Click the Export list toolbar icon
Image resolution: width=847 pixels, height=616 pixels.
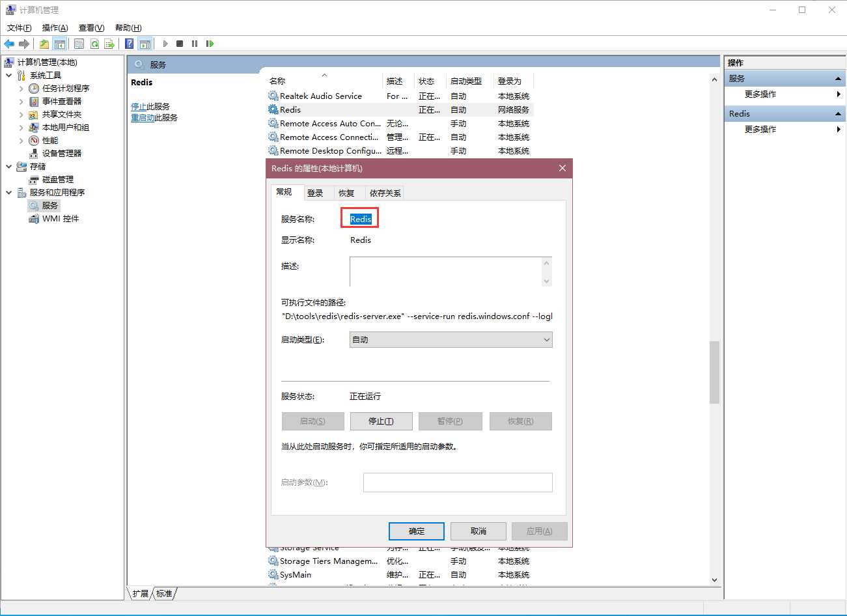[x=109, y=44]
